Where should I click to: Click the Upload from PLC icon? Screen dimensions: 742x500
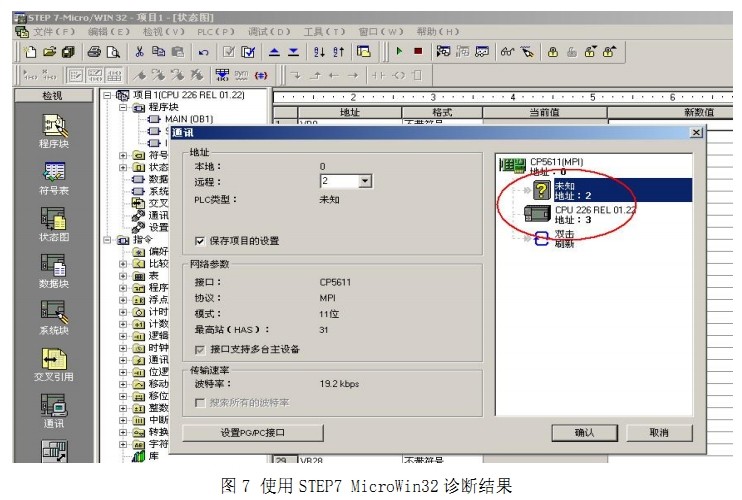(274, 52)
